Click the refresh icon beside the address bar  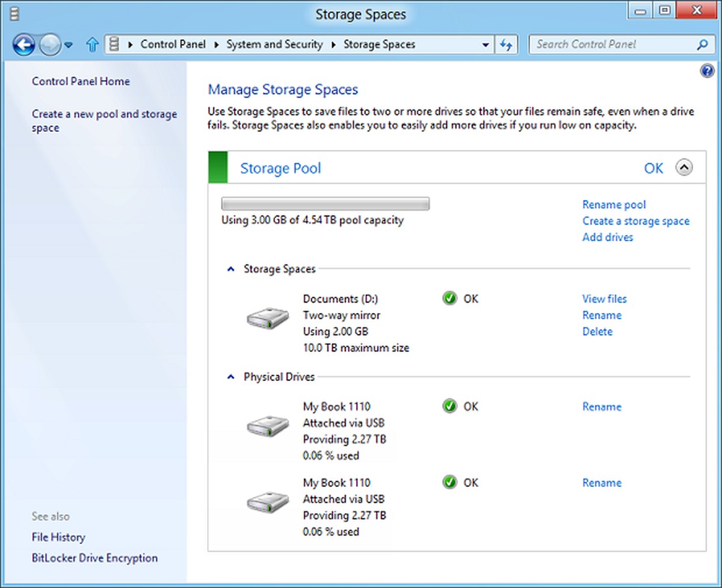click(506, 45)
